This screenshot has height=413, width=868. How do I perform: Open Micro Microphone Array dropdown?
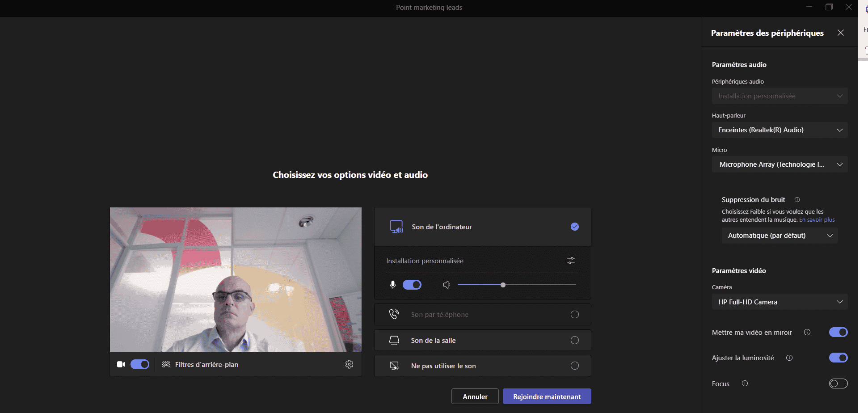pos(780,164)
